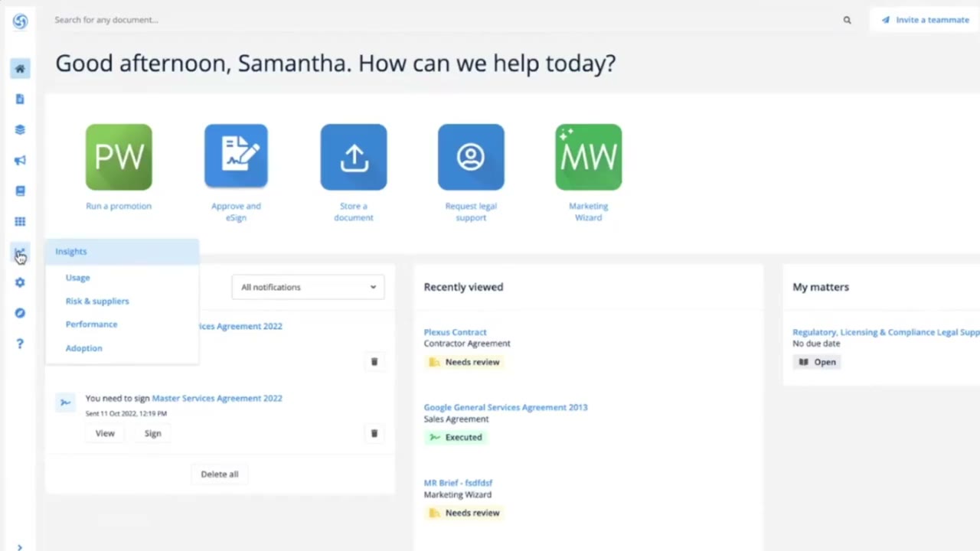Click the Request legal support label
This screenshot has height=551, width=980.
(x=471, y=212)
